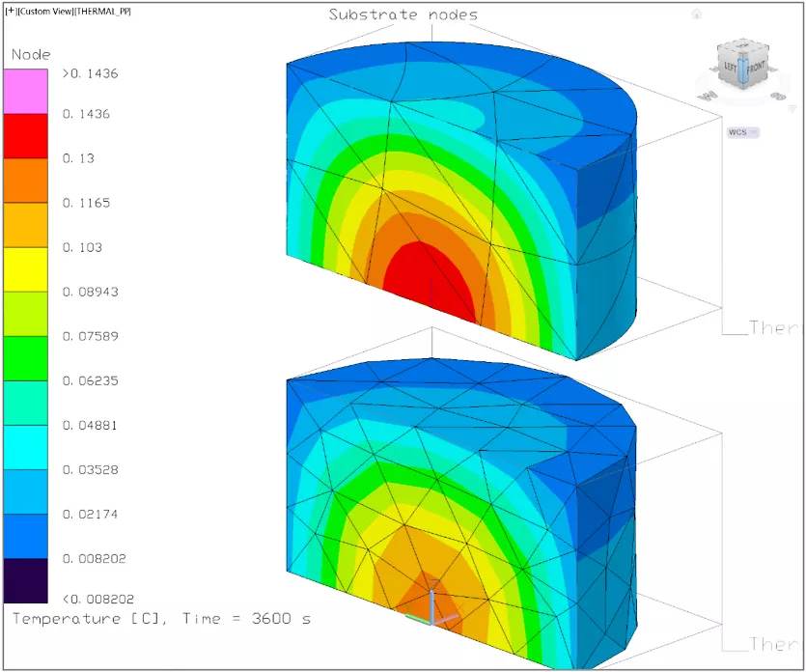The width and height of the screenshot is (806, 672).
Task: Select the LEFT face of the ViewCube
Action: pos(730,69)
